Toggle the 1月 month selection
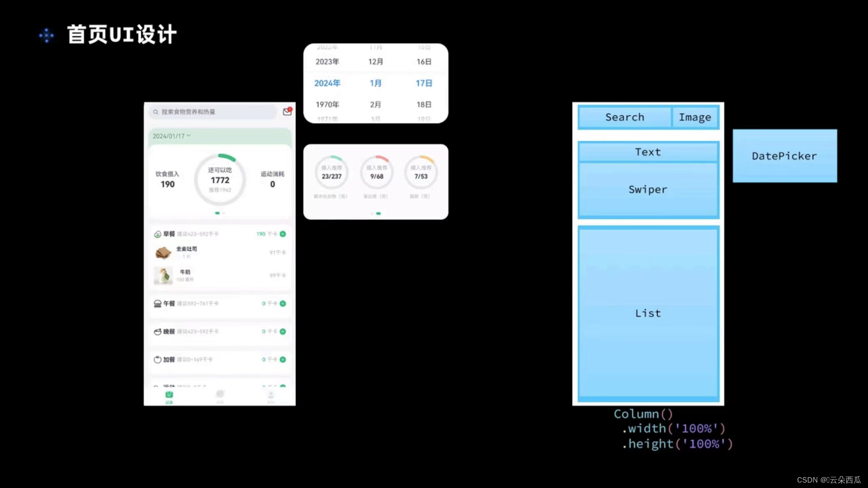868x488 pixels. pos(375,83)
